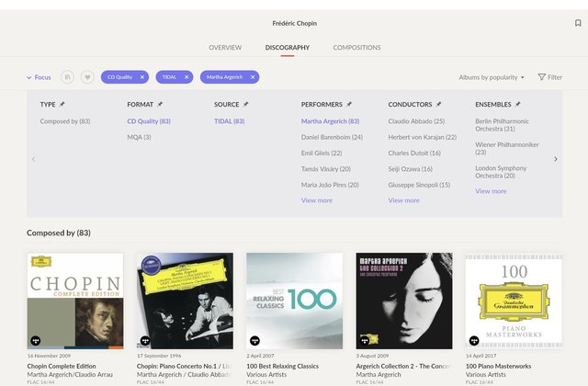Remove the Martha Argerich filter chip
Viewport: 588px width, 386px height.
pos(253,77)
